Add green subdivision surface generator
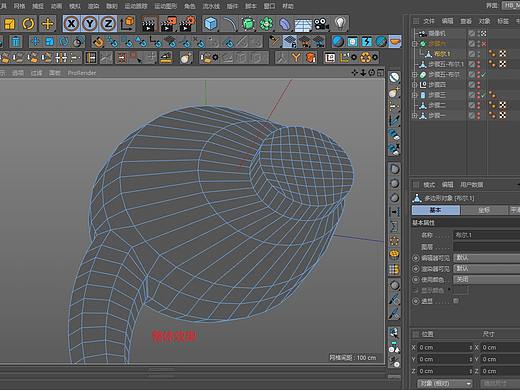Viewport: 520px width, 390px height. (x=248, y=24)
